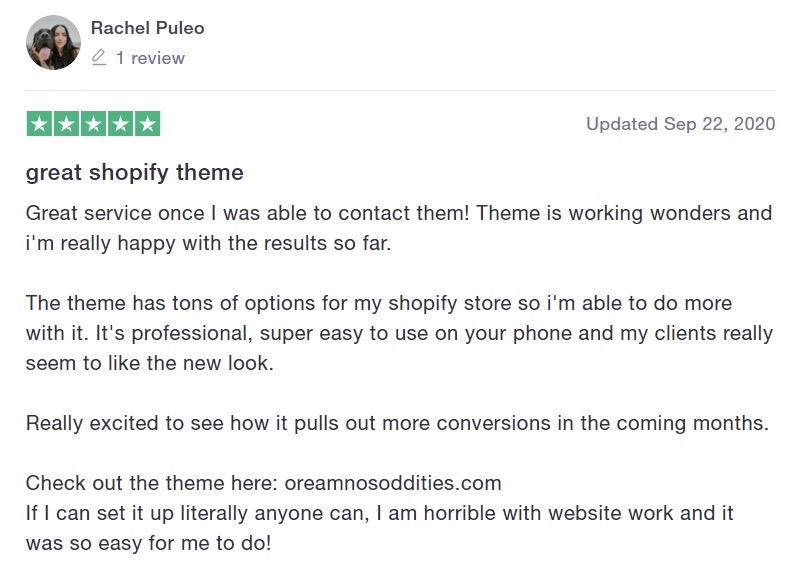803x566 pixels.
Task: Click the pencil review-count icon
Action: [x=99, y=57]
